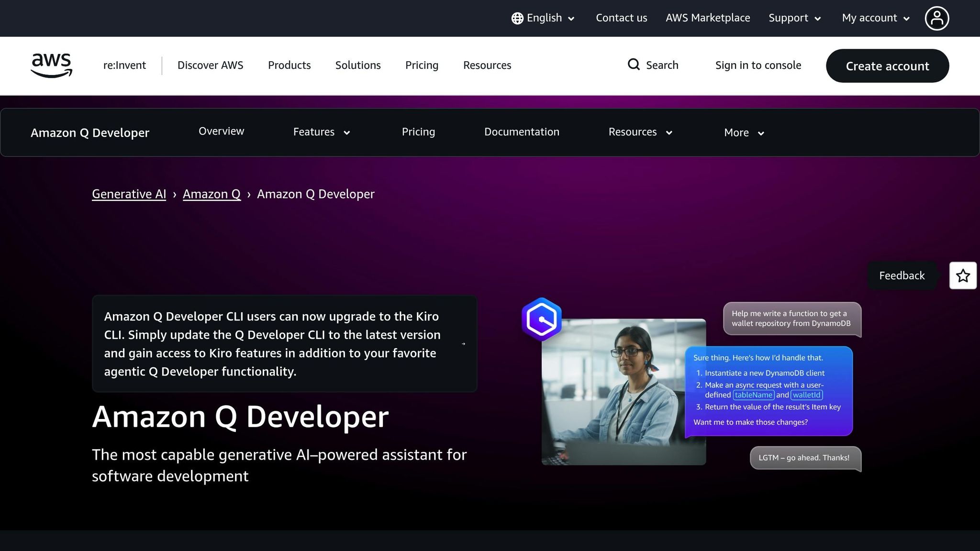Click the star favorite icon near Feedback
Viewport: 980px width, 551px height.
coord(963,275)
